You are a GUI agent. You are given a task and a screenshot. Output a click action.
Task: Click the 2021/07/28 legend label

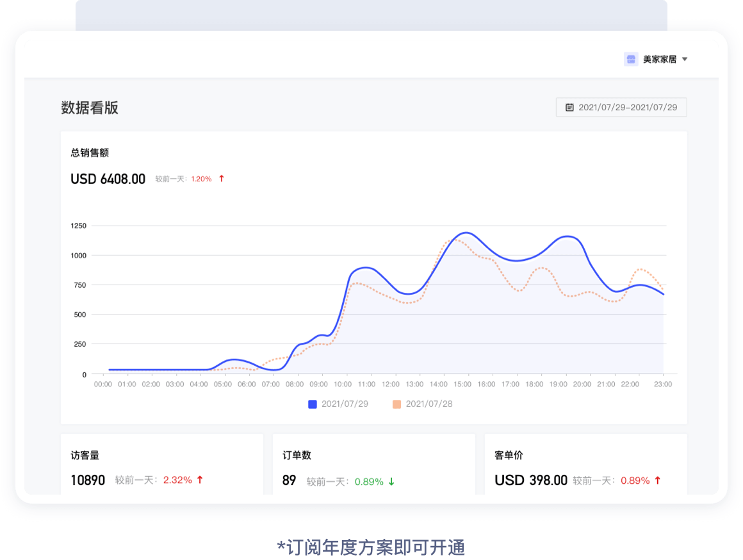[x=429, y=404]
